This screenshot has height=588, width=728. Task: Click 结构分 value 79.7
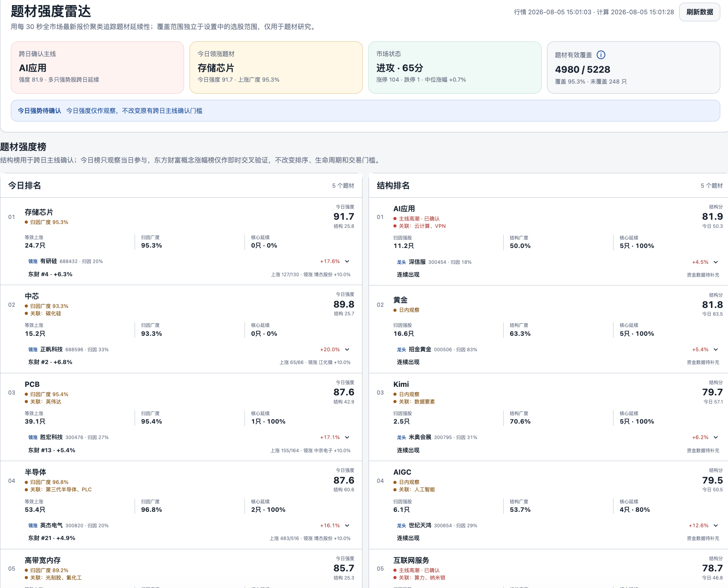tap(713, 392)
